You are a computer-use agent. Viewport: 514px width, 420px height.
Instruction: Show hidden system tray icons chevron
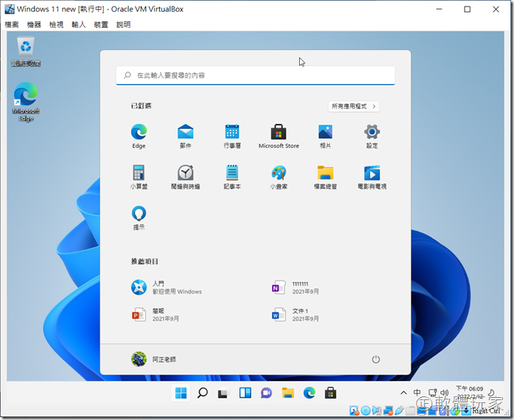pos(403,393)
